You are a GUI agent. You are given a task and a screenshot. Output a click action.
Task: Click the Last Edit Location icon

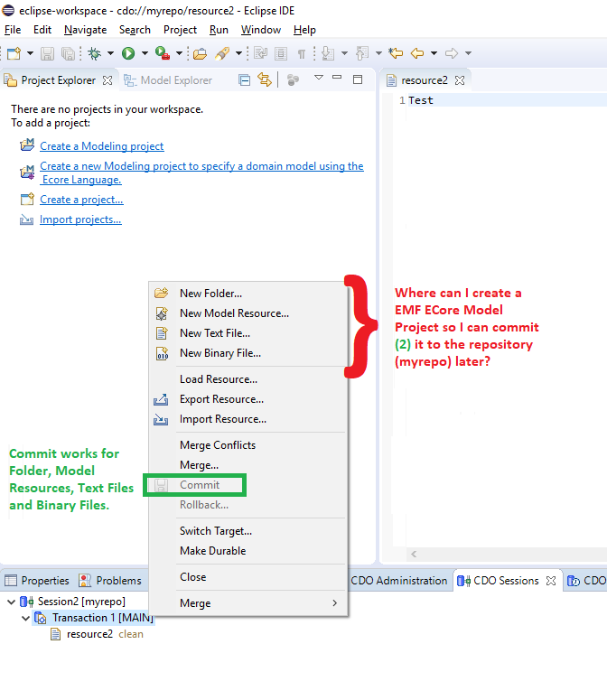396,53
